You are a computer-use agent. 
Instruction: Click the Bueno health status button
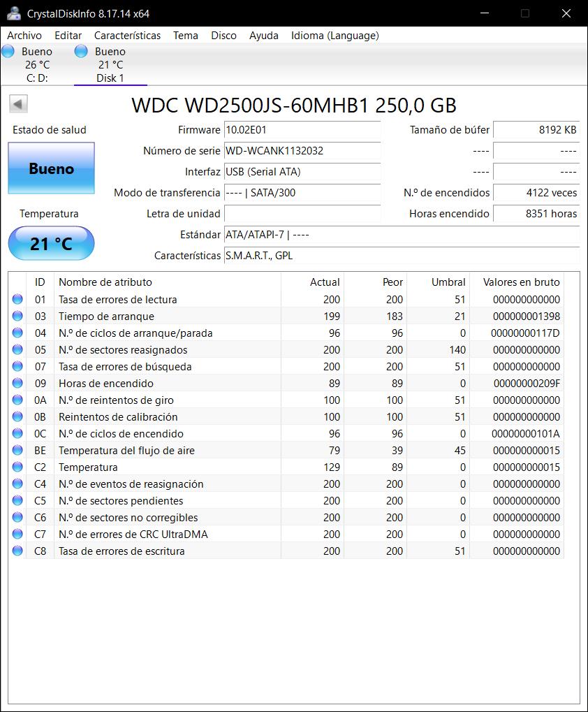(51, 168)
